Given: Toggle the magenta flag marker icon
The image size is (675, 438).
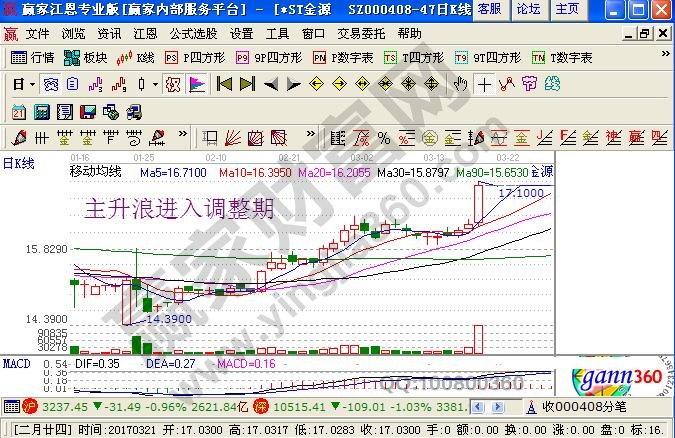Looking at the screenshot, I should click(197, 84).
